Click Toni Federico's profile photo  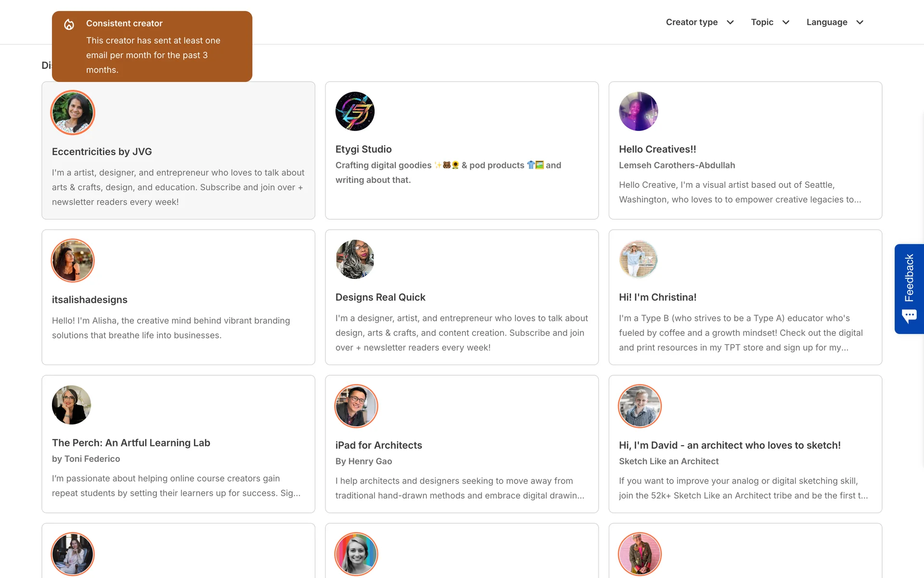tap(71, 405)
